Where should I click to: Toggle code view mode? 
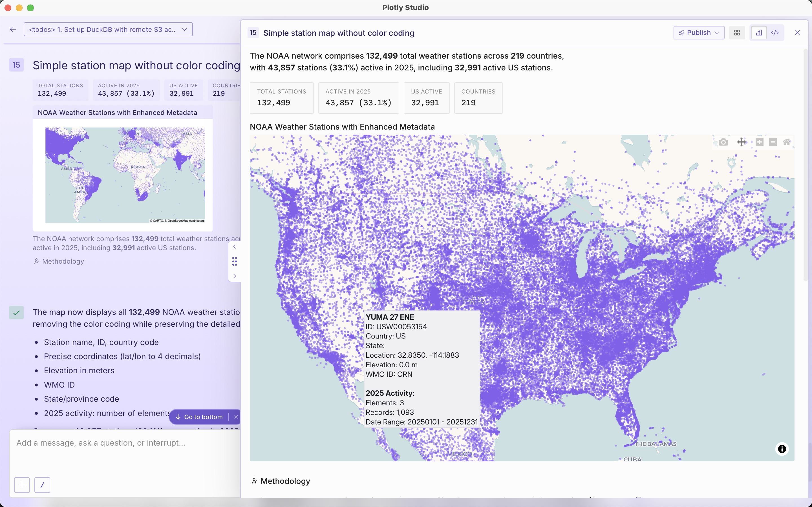(x=775, y=33)
